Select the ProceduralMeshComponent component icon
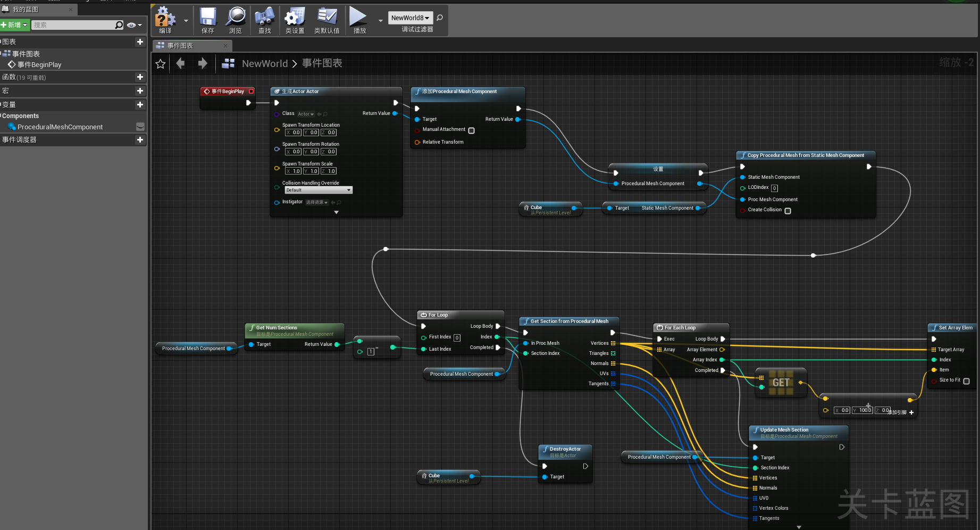The image size is (980, 530). [12, 127]
